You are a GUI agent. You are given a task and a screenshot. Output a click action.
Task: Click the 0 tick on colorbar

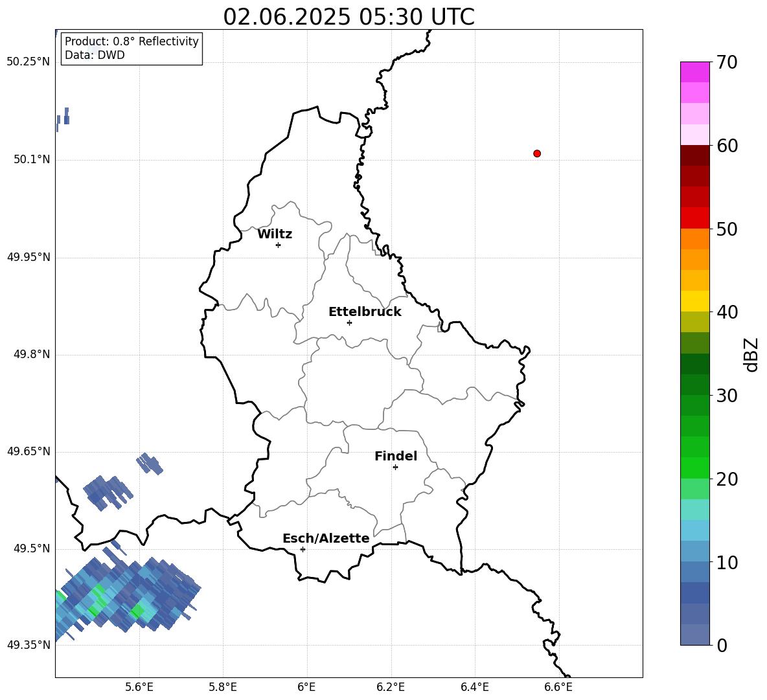722,645
